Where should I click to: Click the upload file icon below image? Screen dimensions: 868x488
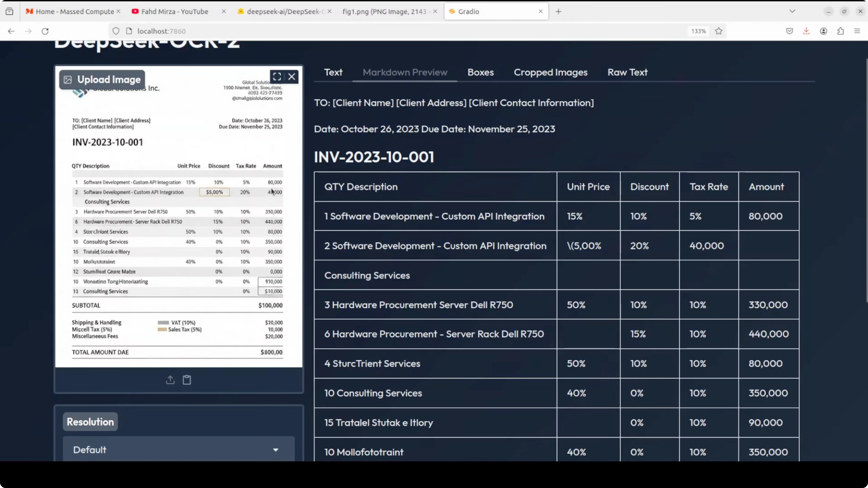tap(170, 380)
